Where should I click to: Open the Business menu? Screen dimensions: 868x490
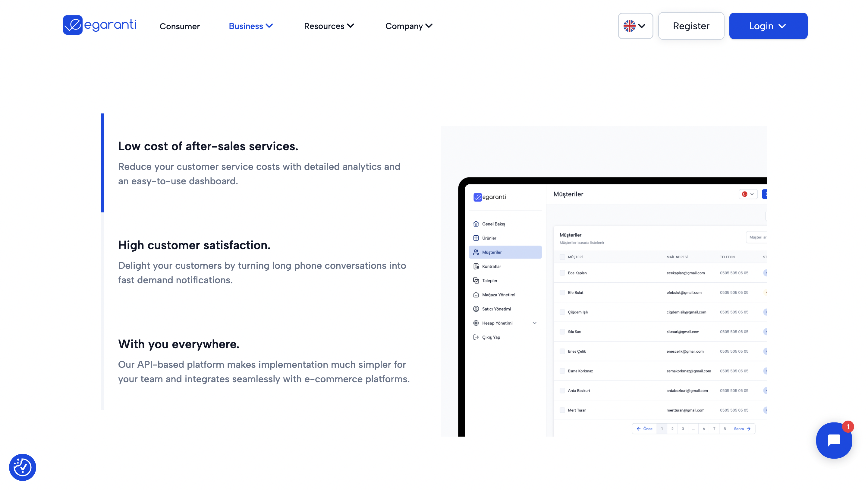[x=250, y=26]
